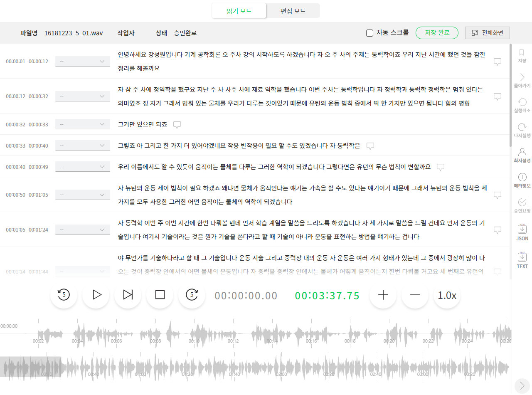Jump to next segment icon
Image resolution: width=532 pixels, height=395 pixels.
pyautogui.click(x=128, y=295)
